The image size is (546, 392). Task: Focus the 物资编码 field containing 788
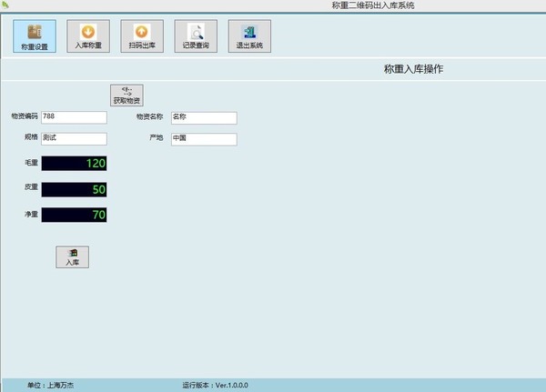[x=74, y=117]
